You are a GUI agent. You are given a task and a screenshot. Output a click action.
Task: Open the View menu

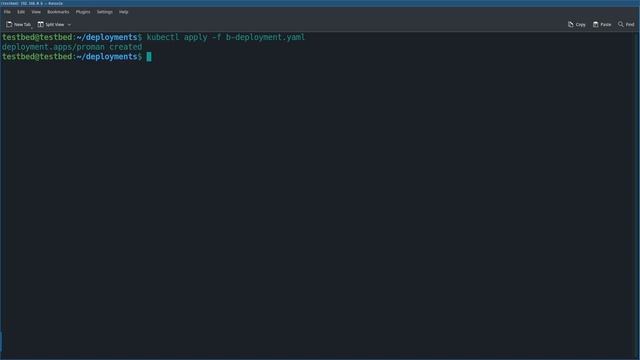pyautogui.click(x=36, y=12)
